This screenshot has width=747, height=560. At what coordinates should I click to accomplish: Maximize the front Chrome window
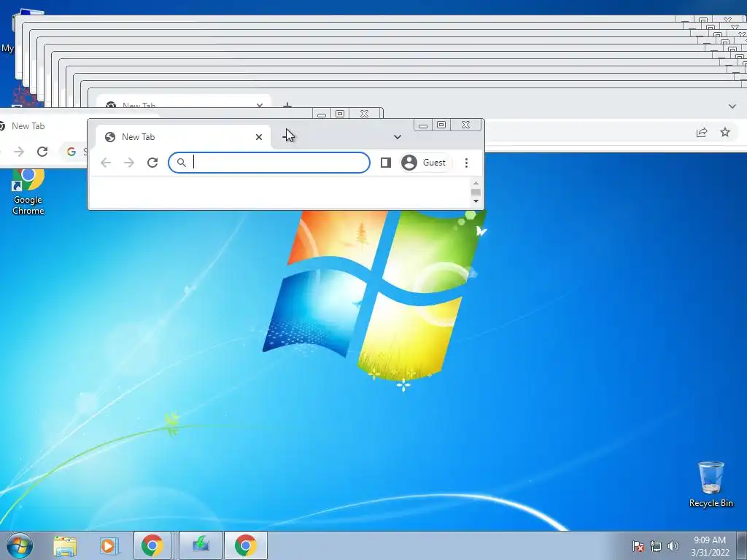coord(441,125)
